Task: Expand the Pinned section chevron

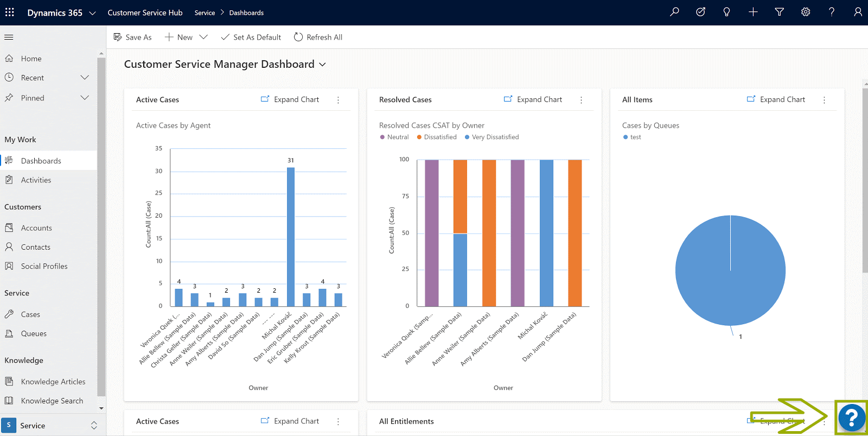Action: point(85,98)
